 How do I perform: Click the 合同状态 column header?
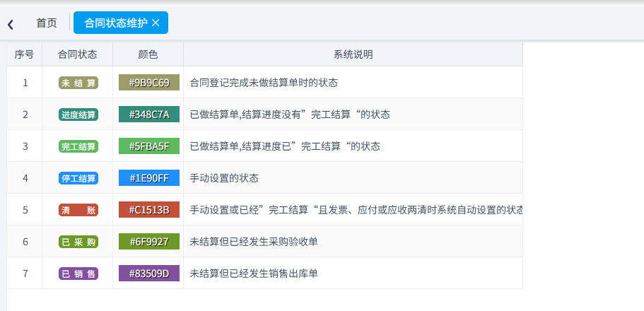(x=78, y=54)
